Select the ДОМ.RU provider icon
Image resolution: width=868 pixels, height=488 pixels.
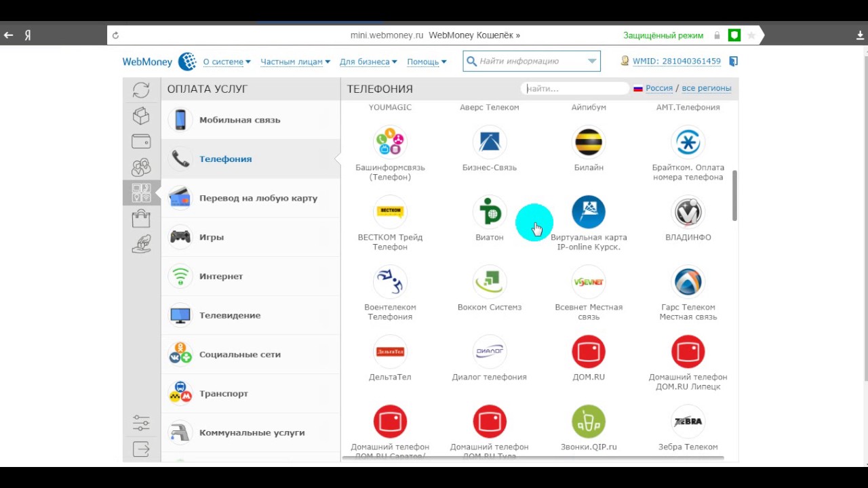click(589, 352)
